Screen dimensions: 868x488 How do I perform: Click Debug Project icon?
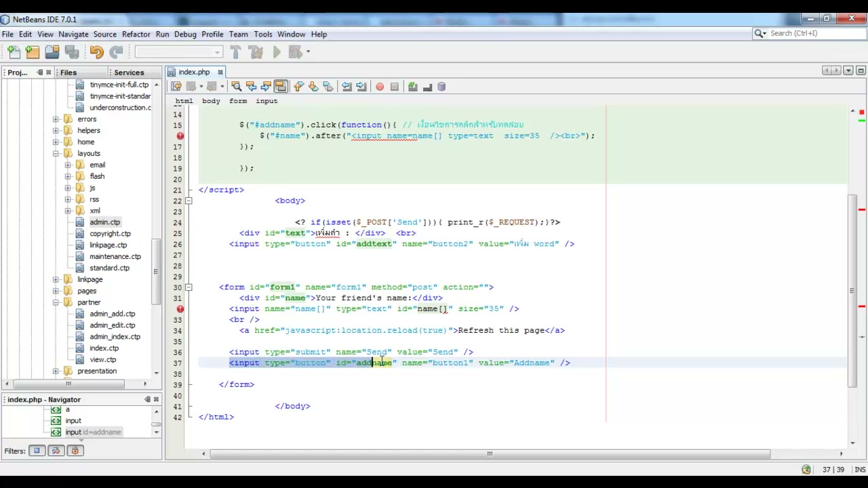click(294, 52)
